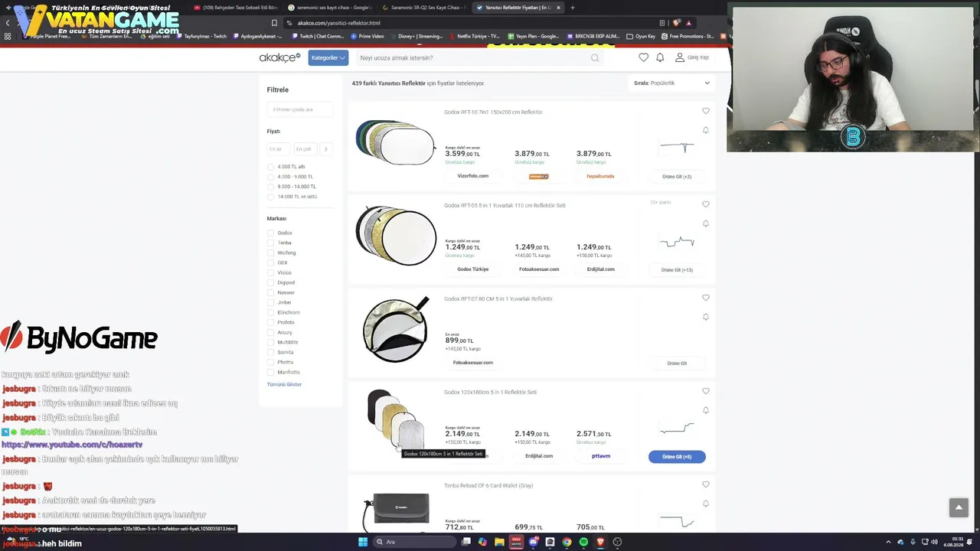Screen dimensions: 980x551
Task: Favorite the Godox RFT-05 5 in 1 reflector set
Action: point(706,204)
